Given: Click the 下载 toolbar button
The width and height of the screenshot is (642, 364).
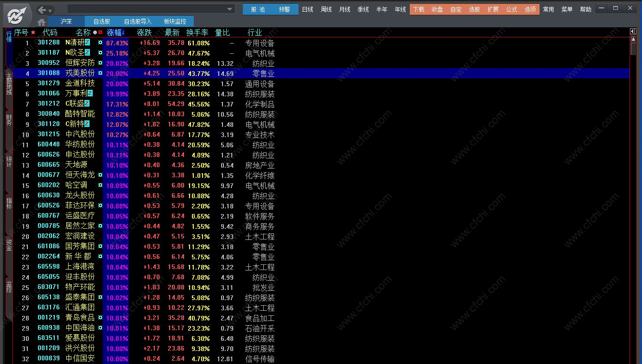Looking at the screenshot, I should coord(419,9).
